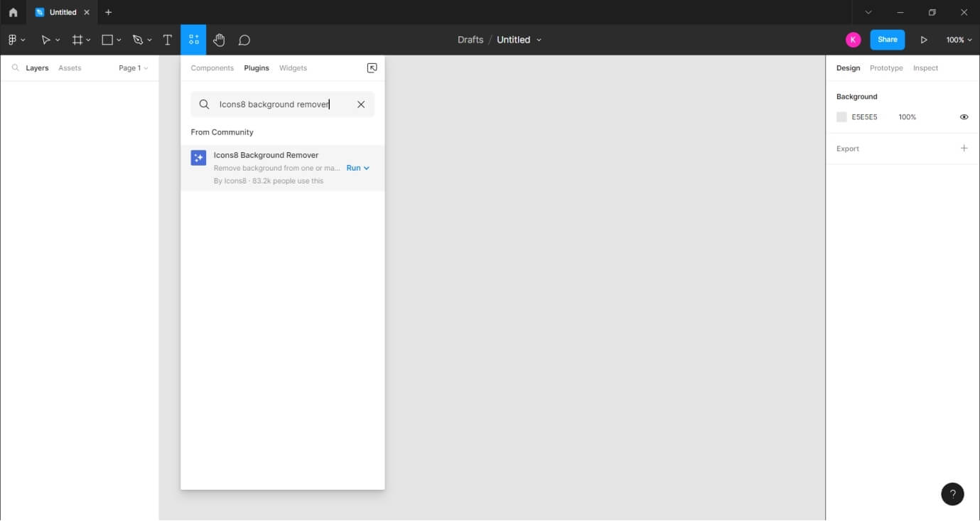Click the Share button
This screenshot has height=521, width=980.
[x=888, y=40]
